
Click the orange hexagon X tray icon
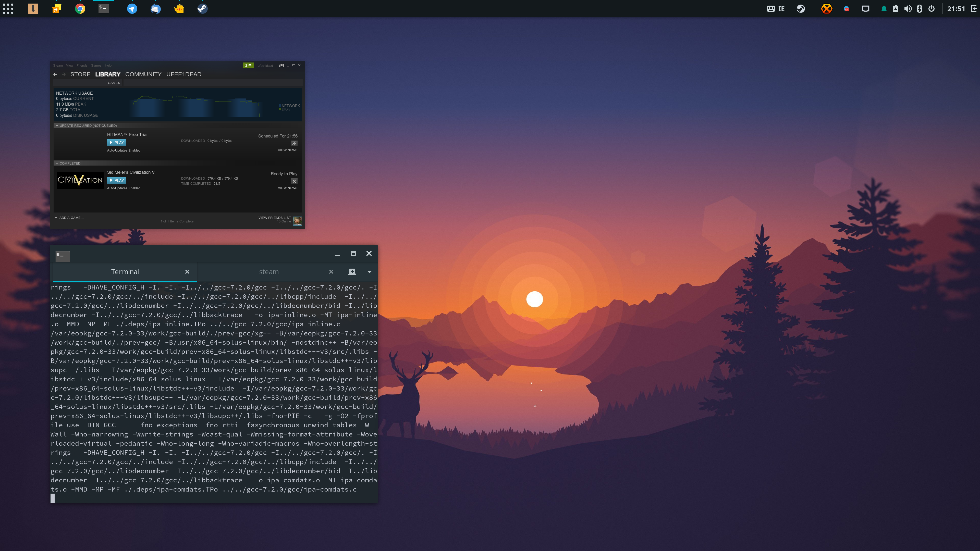[x=826, y=8]
